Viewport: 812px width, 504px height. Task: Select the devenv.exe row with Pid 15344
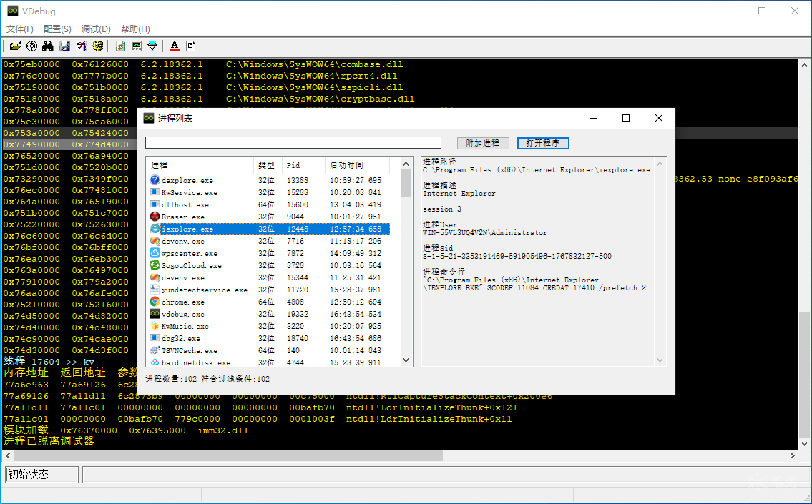269,277
